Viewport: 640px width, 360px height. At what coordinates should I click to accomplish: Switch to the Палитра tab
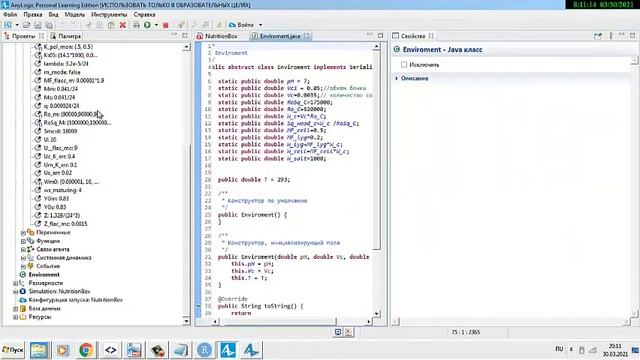point(66,36)
